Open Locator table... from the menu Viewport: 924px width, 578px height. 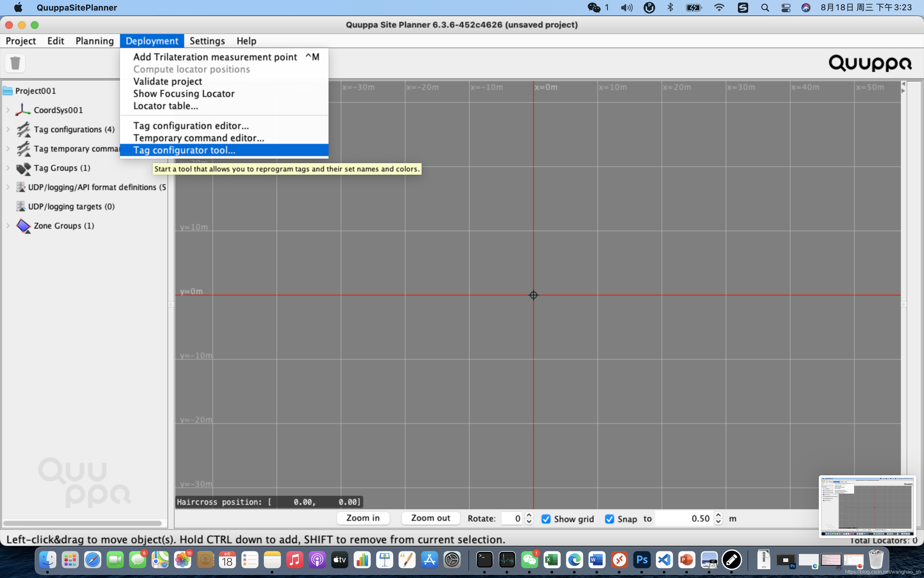224,106
